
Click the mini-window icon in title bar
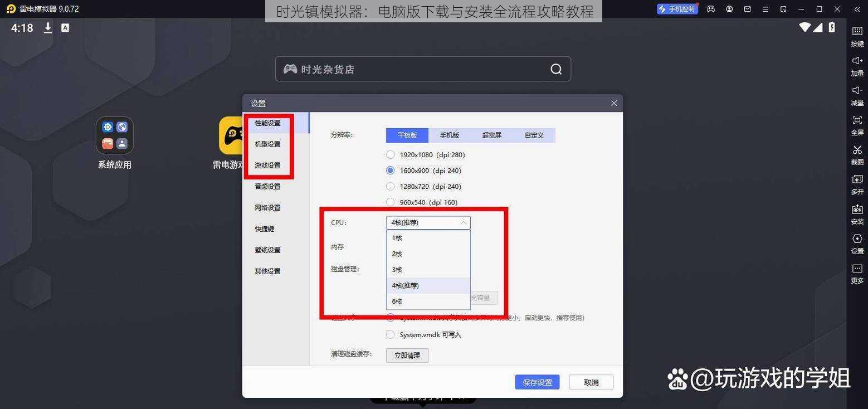pos(783,9)
